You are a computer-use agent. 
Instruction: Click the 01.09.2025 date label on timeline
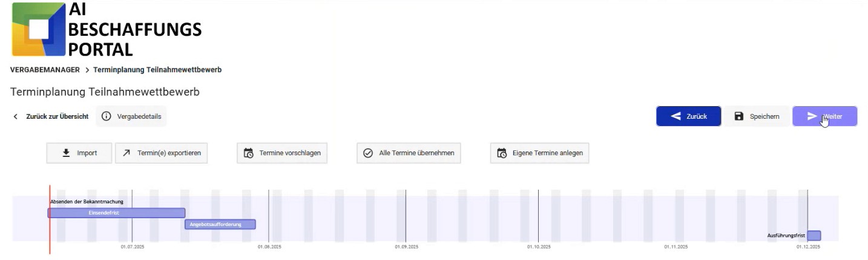tap(407, 247)
